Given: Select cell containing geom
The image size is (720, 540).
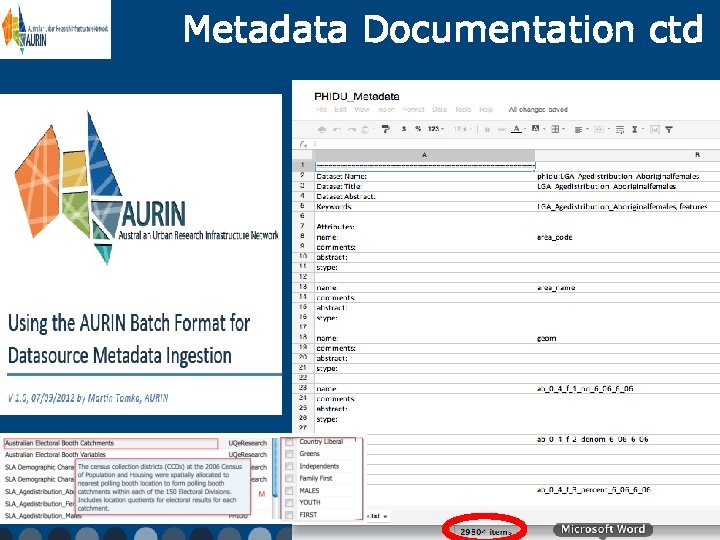Looking at the screenshot, I should click(x=627, y=338).
